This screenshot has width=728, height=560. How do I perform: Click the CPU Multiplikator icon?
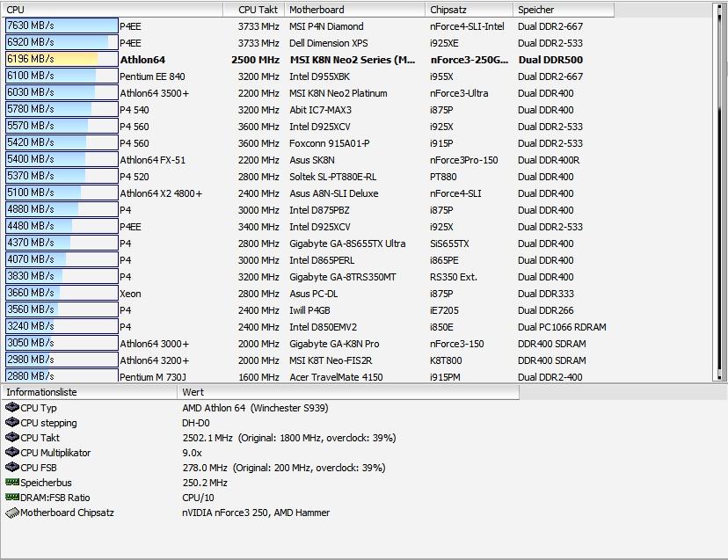[x=12, y=453]
